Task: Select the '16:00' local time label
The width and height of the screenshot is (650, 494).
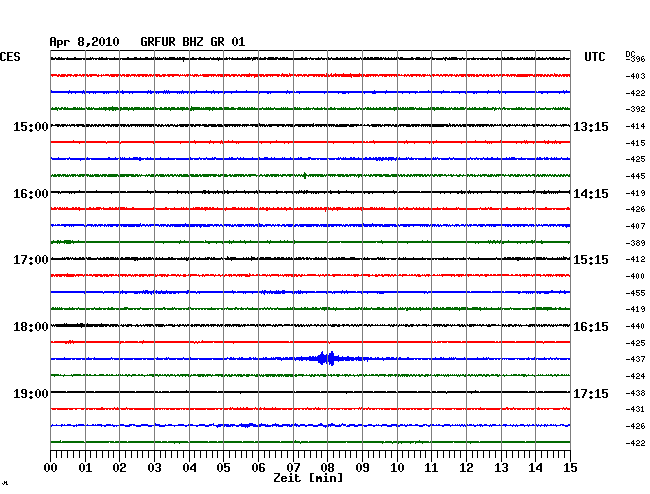Action: (31, 194)
